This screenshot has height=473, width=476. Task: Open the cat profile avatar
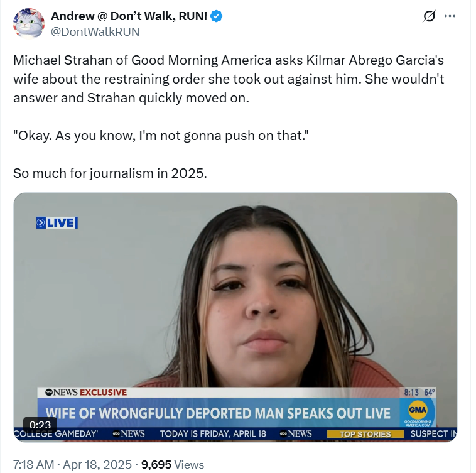click(29, 24)
